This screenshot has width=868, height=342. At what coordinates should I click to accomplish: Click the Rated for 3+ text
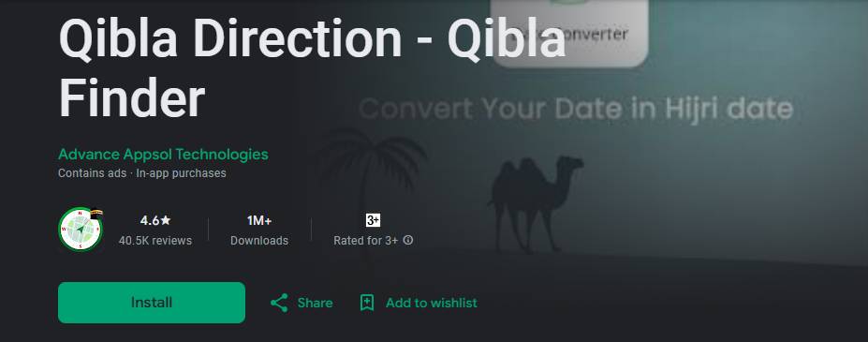[365, 241]
